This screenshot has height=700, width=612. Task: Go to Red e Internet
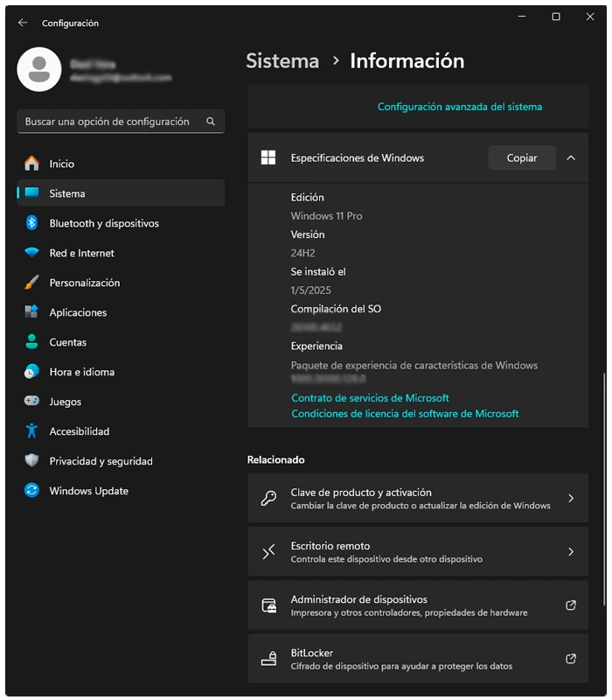tap(121, 253)
